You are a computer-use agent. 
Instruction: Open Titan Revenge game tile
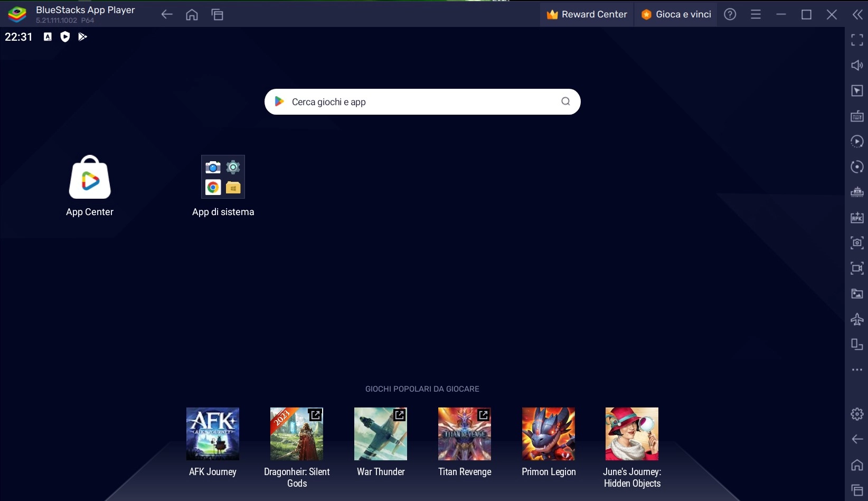[x=465, y=433]
